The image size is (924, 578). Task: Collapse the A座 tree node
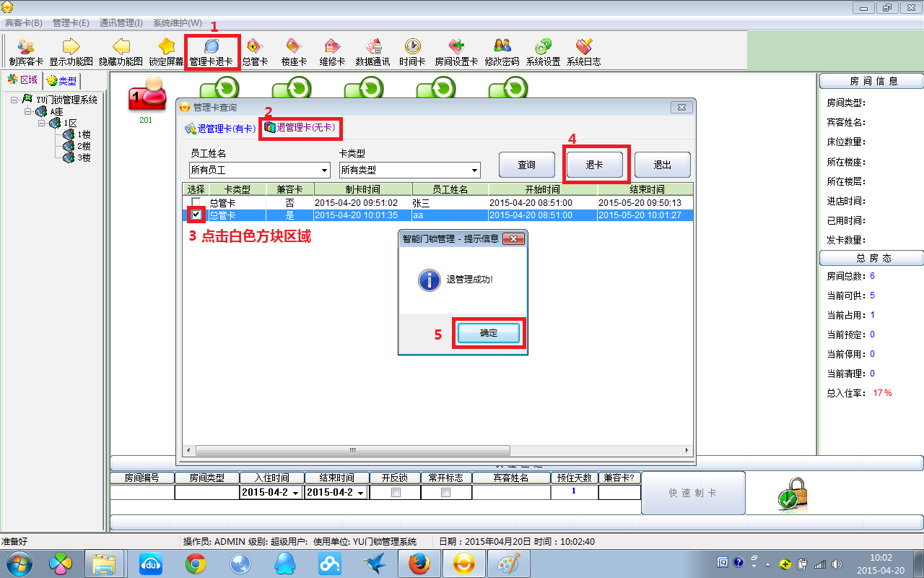point(28,111)
